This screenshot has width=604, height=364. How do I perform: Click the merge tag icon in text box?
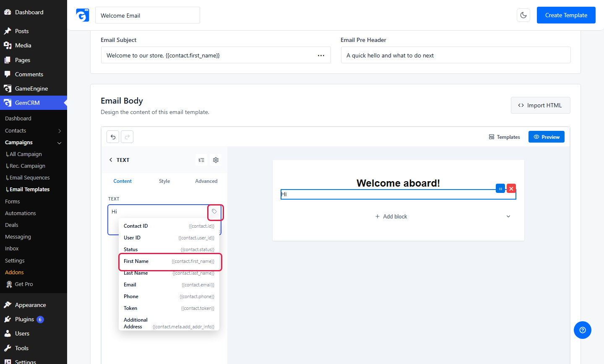point(214,212)
